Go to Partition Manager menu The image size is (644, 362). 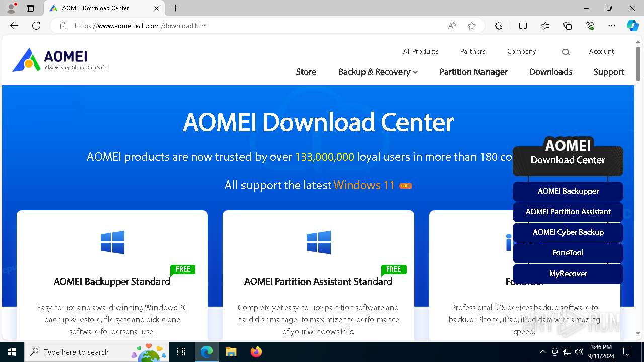(473, 72)
